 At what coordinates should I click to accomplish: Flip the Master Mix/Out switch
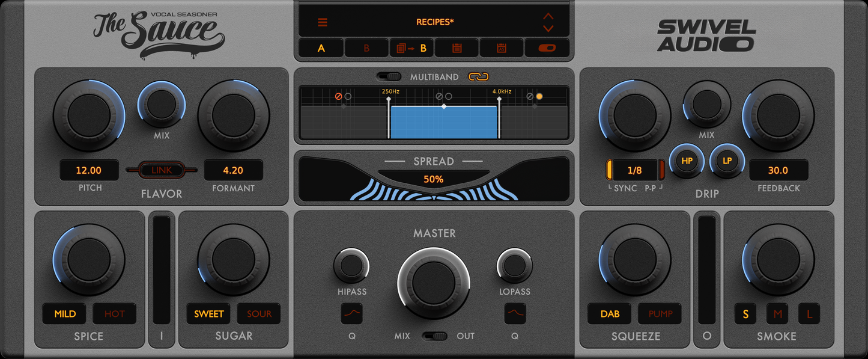pos(434,336)
